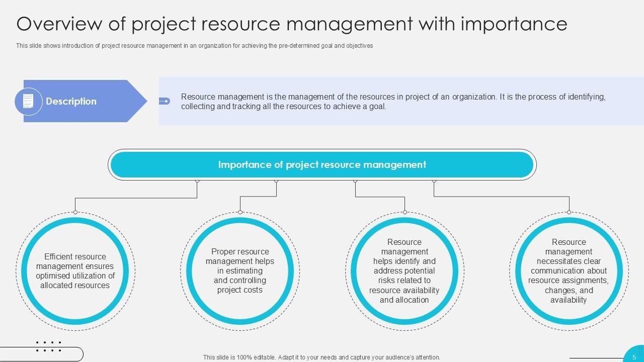The width and height of the screenshot is (644, 362).
Task: Click connector node atop the third circle
Action: point(405,212)
